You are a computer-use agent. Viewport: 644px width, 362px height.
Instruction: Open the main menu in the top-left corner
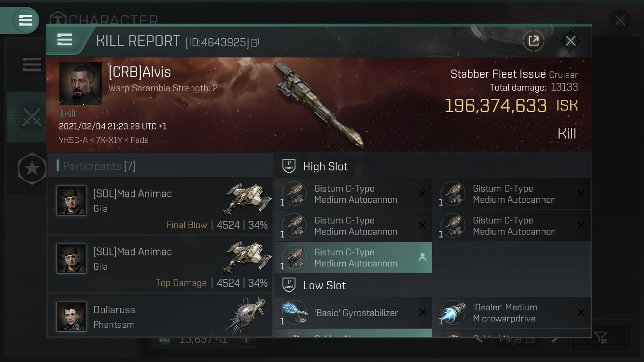pos(25,20)
